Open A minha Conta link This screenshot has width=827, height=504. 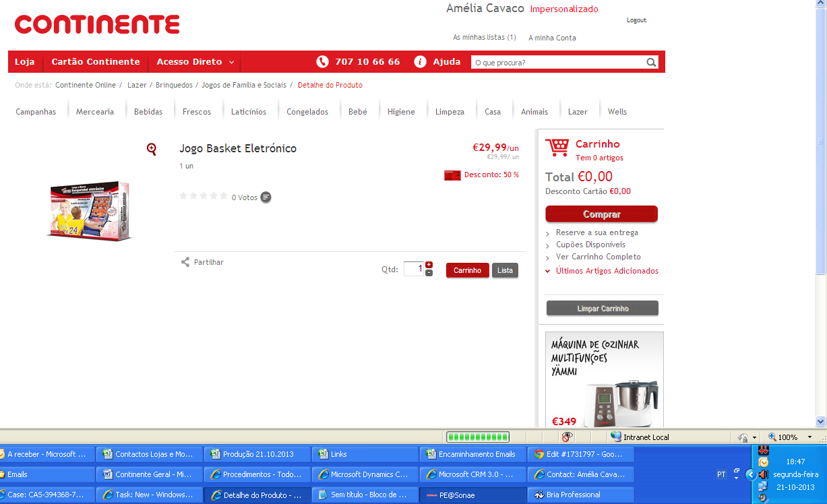(552, 38)
